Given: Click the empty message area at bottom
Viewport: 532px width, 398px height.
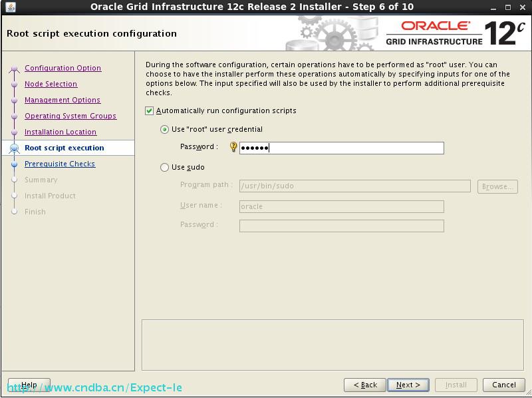Looking at the screenshot, I should [x=333, y=345].
